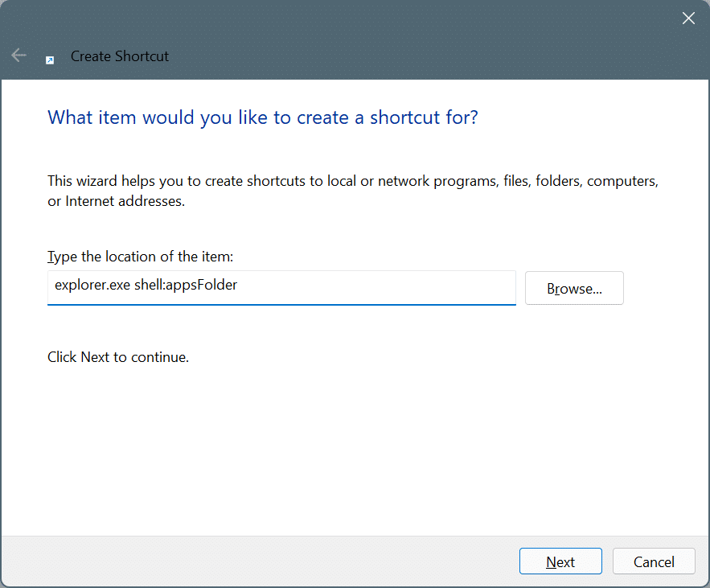This screenshot has width=710, height=588.
Task: Click Next to continue the wizard
Action: (560, 561)
